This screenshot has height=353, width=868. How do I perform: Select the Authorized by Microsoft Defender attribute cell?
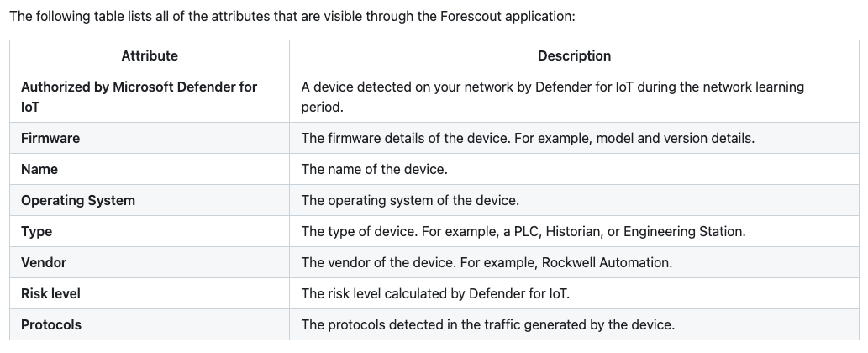point(139,97)
